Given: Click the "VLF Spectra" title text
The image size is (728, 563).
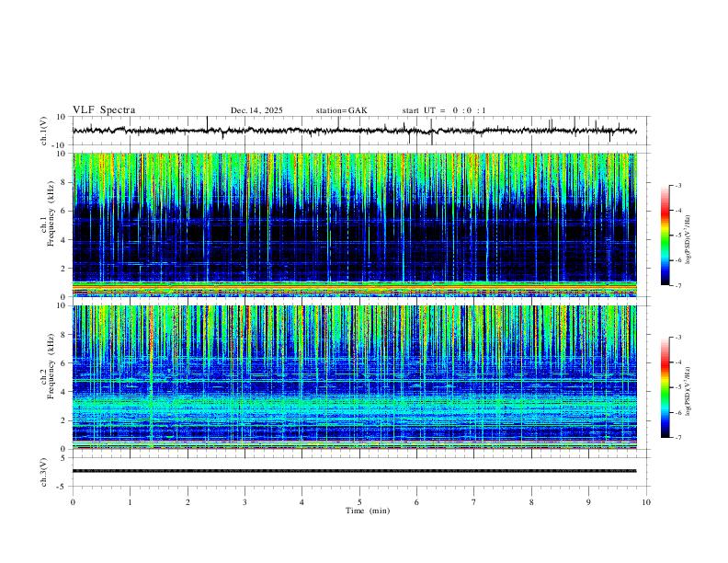Looking at the screenshot, I should (x=104, y=110).
